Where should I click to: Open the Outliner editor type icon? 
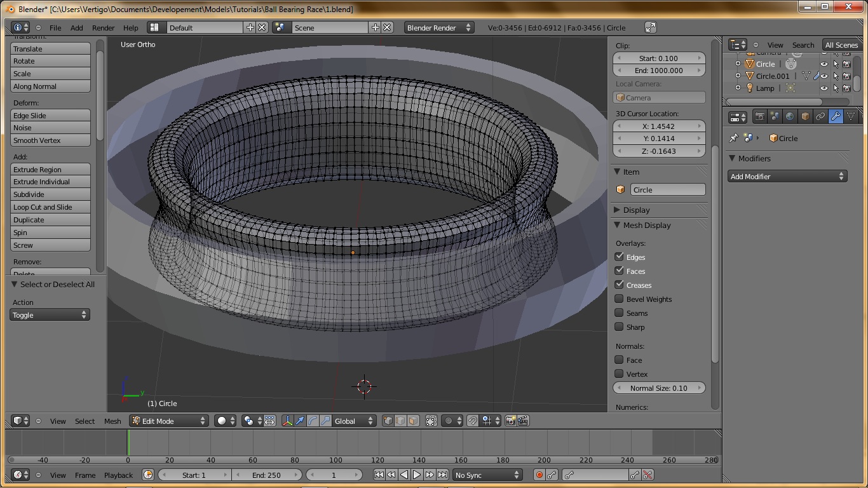(738, 44)
